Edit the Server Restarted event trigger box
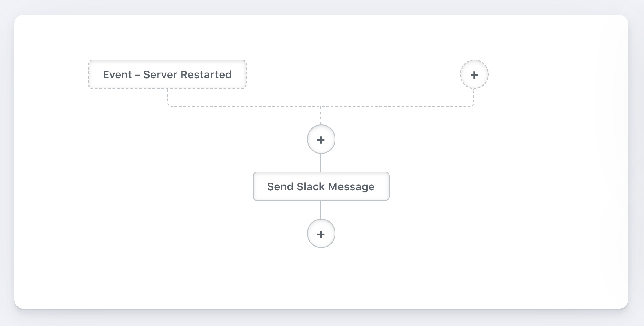This screenshot has width=644, height=326. 167,74
